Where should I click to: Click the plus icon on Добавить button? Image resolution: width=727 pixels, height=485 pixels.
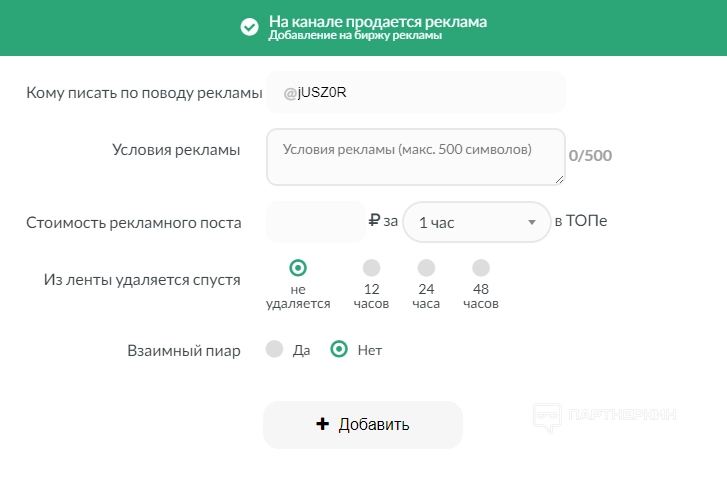tap(322, 424)
